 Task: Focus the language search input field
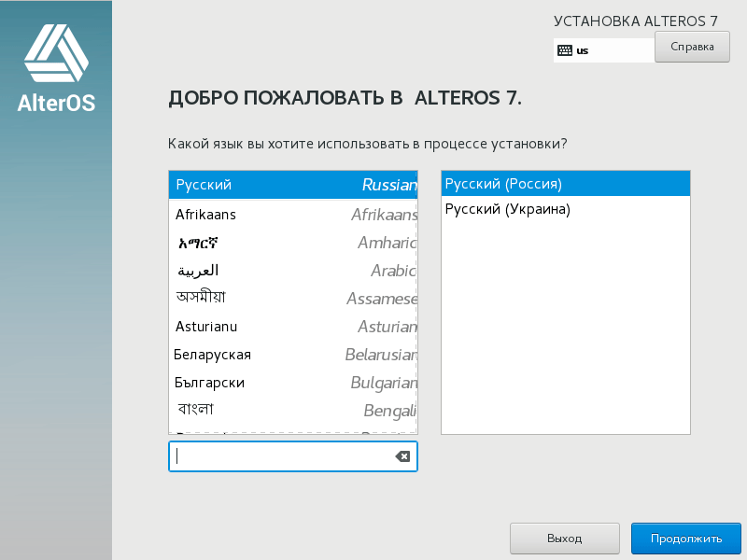coord(293,456)
